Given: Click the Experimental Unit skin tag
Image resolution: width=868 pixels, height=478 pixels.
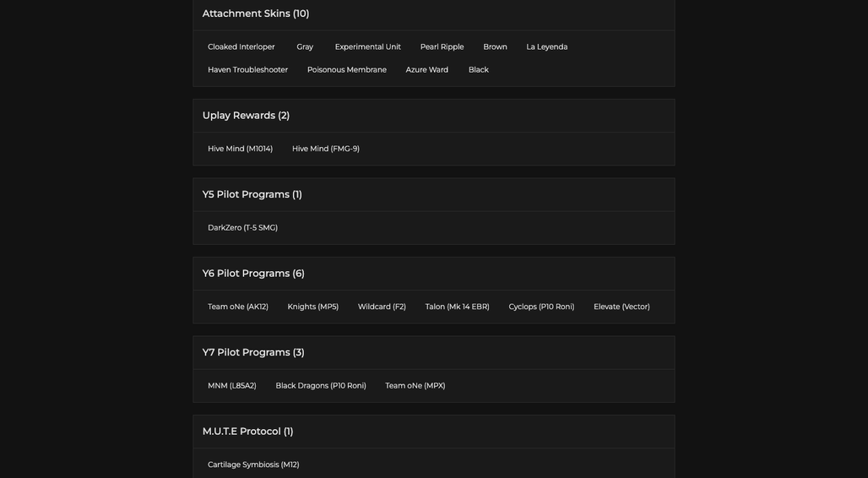Looking at the screenshot, I should pyautogui.click(x=367, y=47).
